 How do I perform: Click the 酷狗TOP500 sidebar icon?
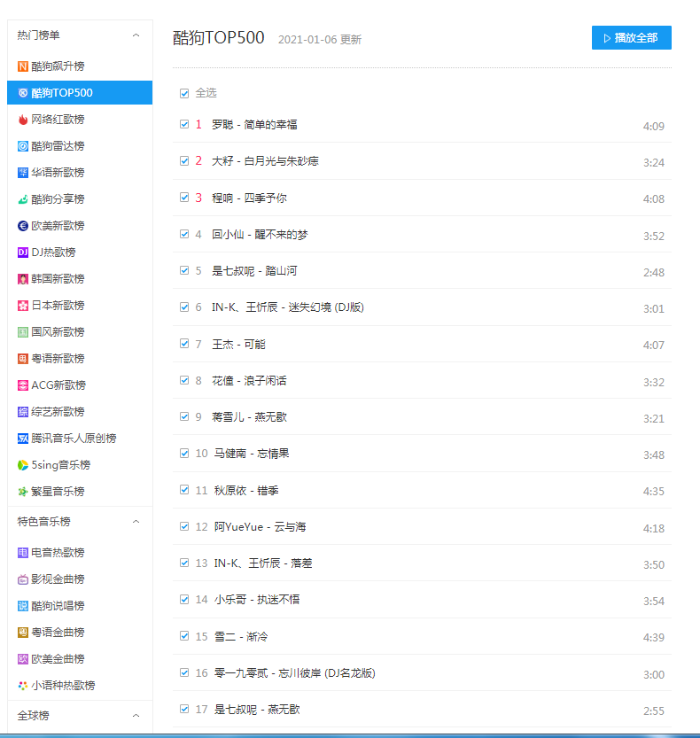pos(23,93)
